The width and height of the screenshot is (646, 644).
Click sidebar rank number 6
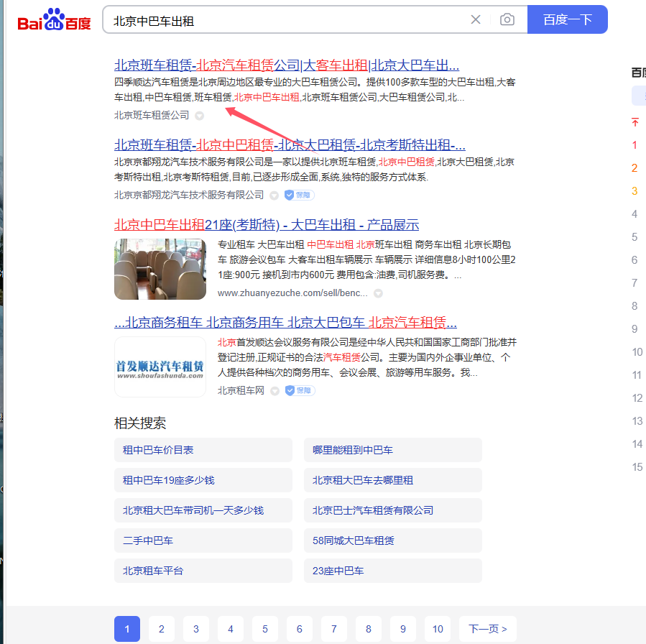635,260
